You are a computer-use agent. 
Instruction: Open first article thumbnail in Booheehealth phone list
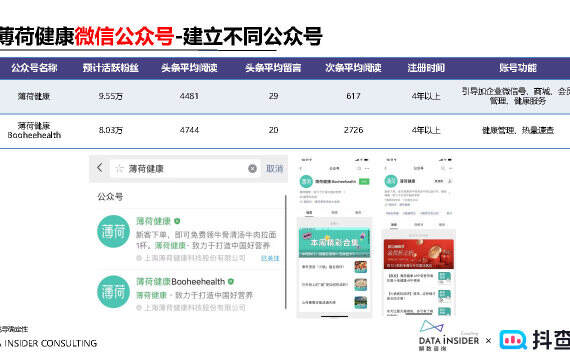[x=361, y=267]
